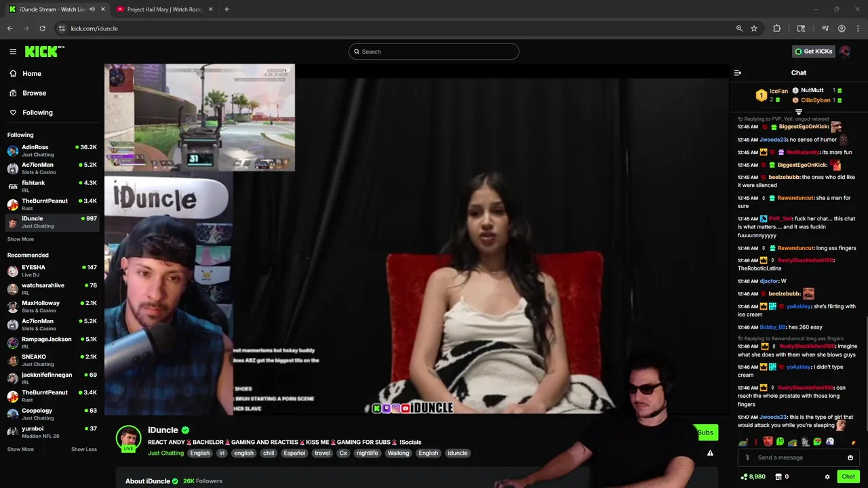Open AdinRoss channel in Following list

(x=52, y=150)
